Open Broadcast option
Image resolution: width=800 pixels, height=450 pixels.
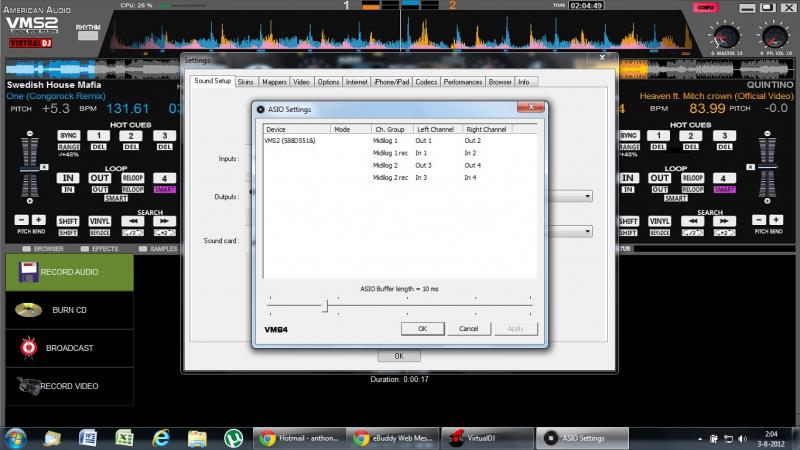tap(69, 348)
